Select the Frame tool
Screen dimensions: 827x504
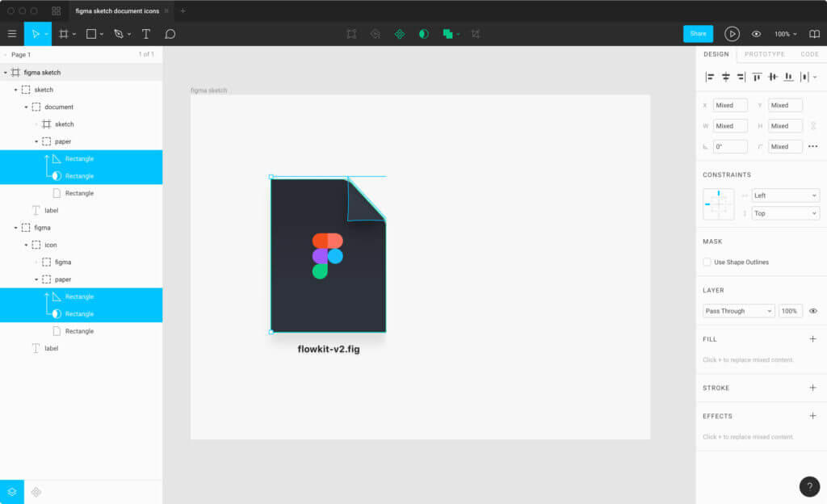coord(64,34)
